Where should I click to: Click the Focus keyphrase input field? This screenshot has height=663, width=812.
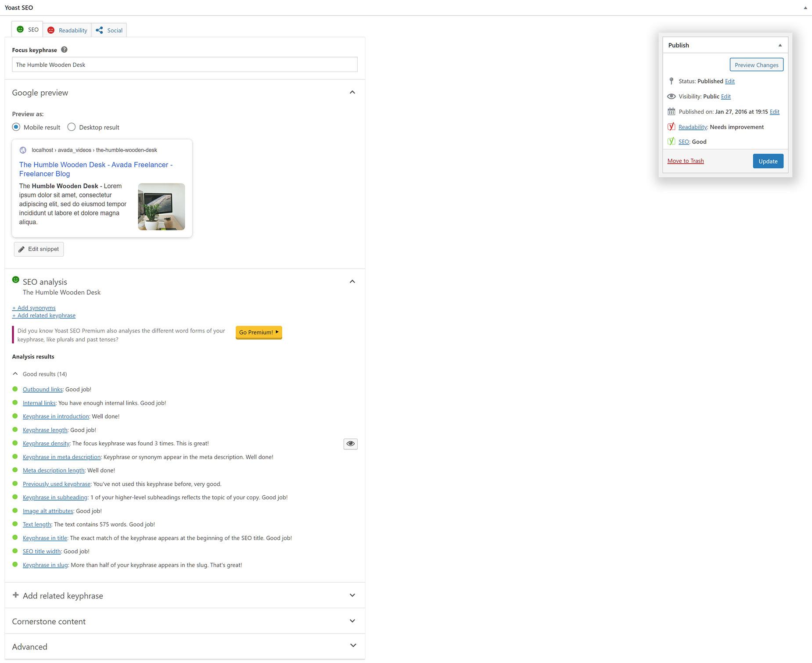coord(185,65)
